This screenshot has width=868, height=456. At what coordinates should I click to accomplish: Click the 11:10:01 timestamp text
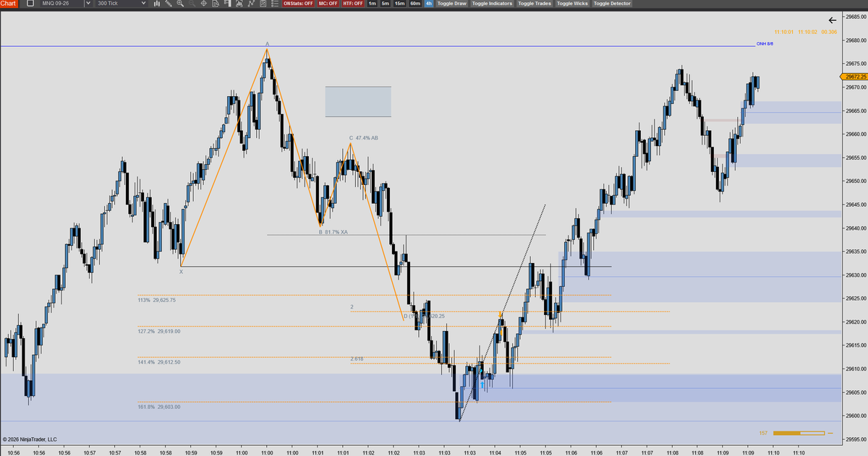point(783,33)
